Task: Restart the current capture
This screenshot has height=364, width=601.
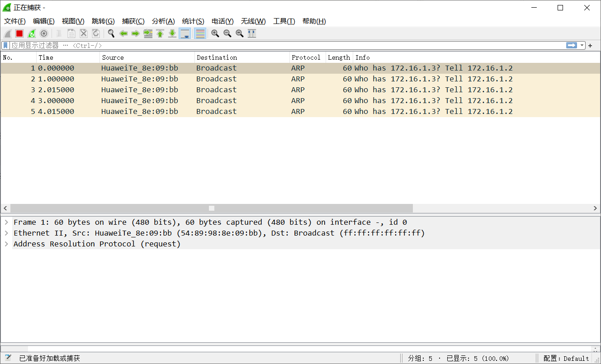Action: click(x=32, y=33)
